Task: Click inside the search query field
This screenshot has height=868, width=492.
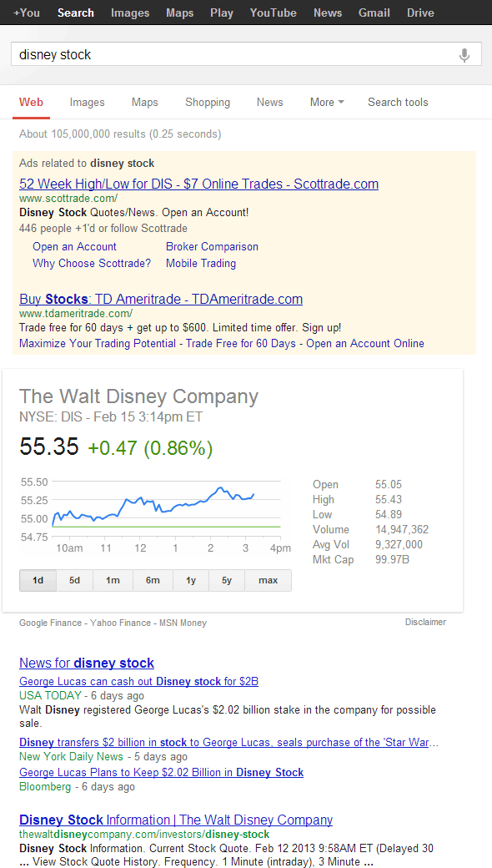Action: (167, 53)
